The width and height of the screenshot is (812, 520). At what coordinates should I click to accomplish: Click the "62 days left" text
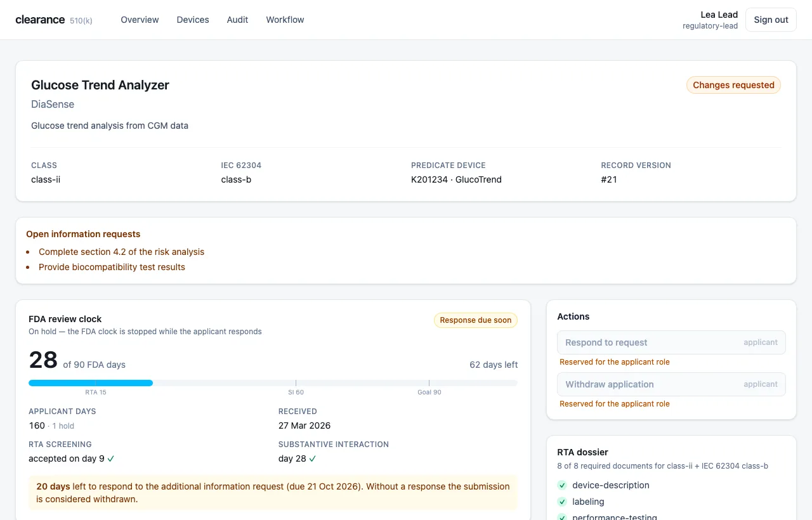click(x=494, y=365)
